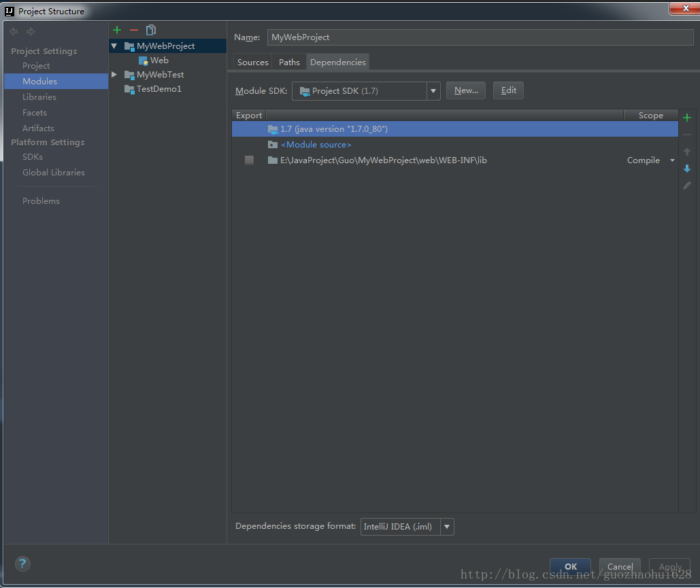Select MyWebProject in module tree
700x588 pixels.
[167, 46]
